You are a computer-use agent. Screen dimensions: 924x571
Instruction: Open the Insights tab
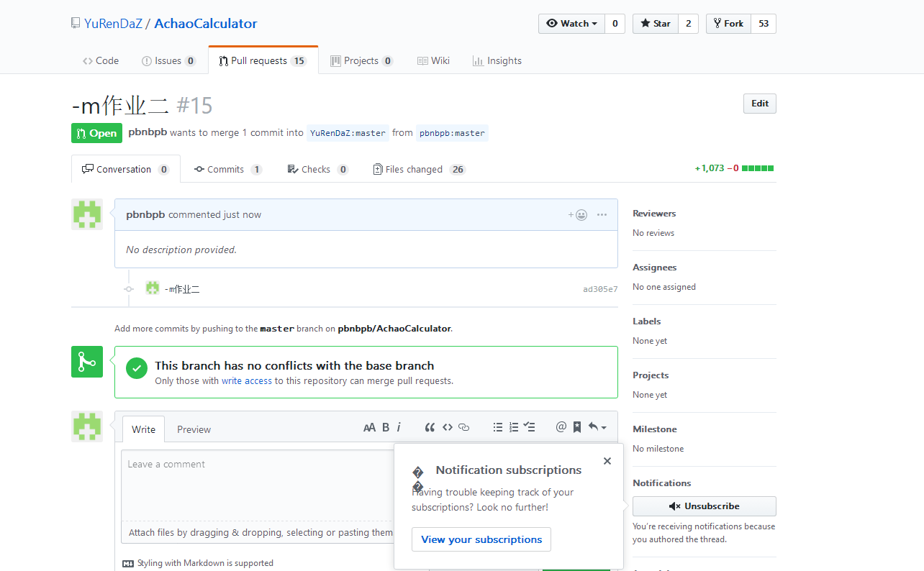497,60
